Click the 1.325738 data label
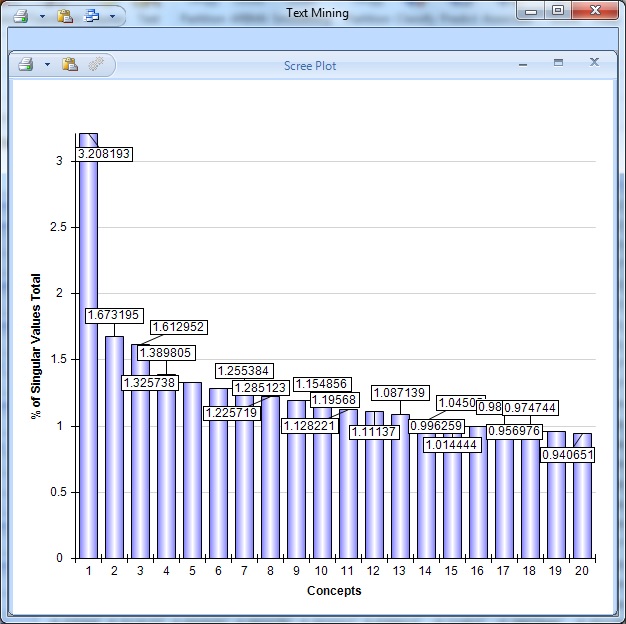This screenshot has height=624, width=626. [150, 383]
